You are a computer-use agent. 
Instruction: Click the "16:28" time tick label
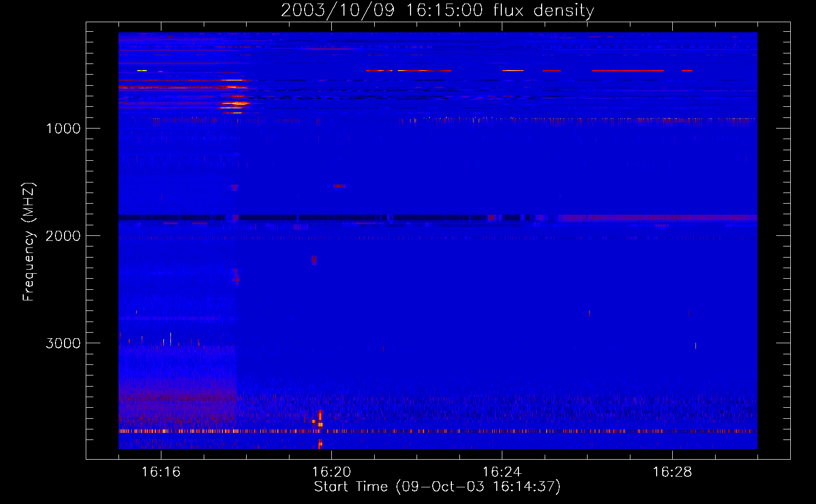pyautogui.click(x=672, y=472)
